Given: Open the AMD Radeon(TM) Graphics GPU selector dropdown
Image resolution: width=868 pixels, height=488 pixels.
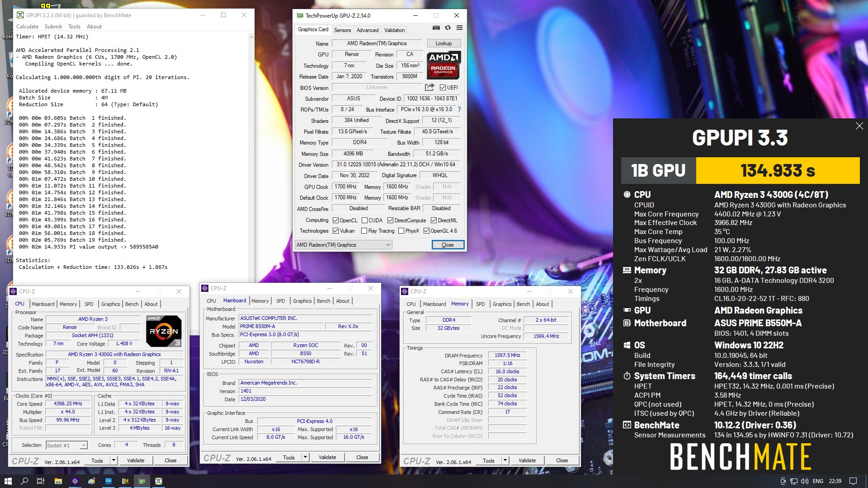Looking at the screenshot, I should [x=343, y=245].
